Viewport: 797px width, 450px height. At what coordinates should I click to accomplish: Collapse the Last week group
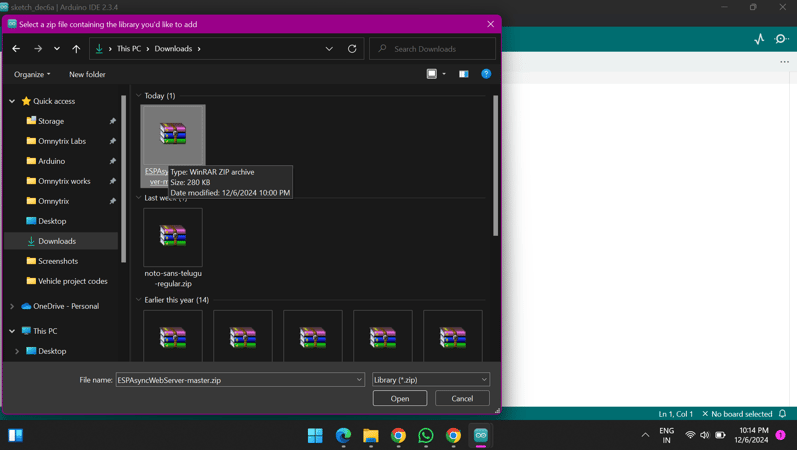click(x=138, y=198)
